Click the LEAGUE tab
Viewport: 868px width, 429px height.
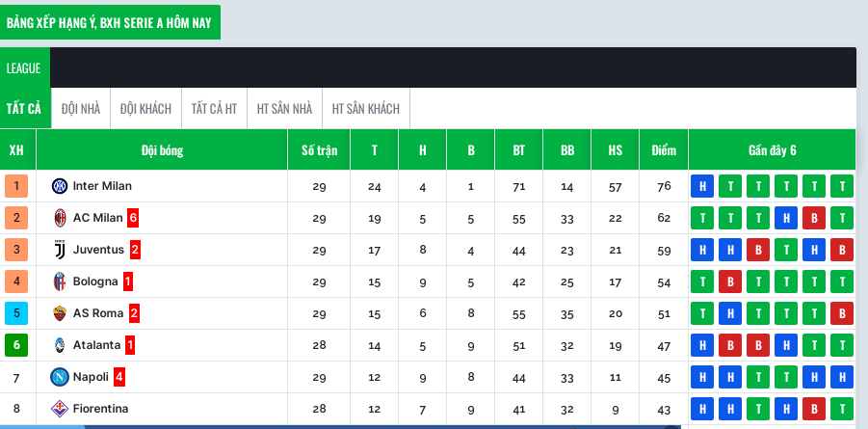tap(24, 68)
